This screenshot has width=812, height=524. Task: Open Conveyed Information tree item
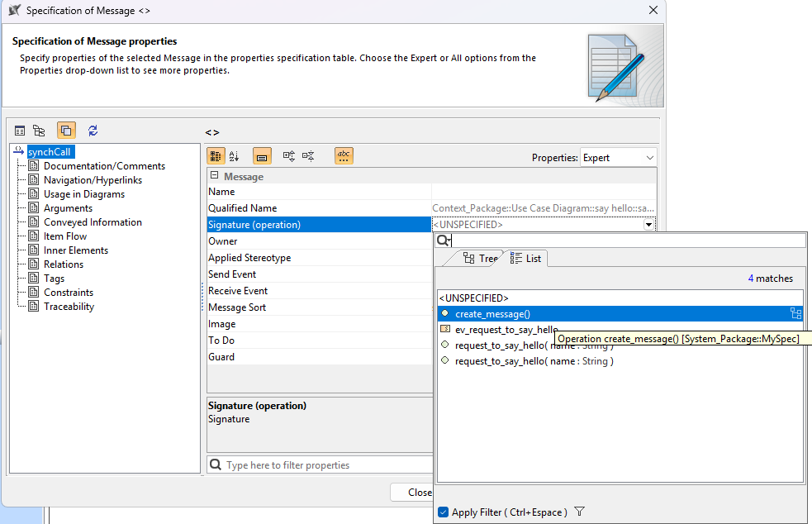coord(93,222)
